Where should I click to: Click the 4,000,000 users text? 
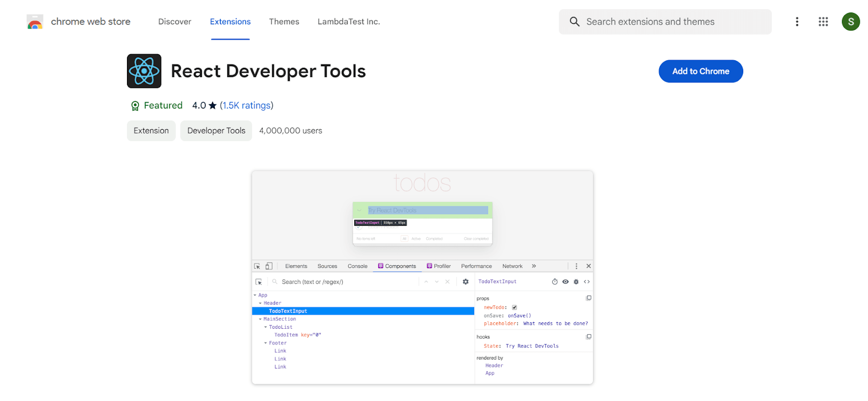click(290, 131)
